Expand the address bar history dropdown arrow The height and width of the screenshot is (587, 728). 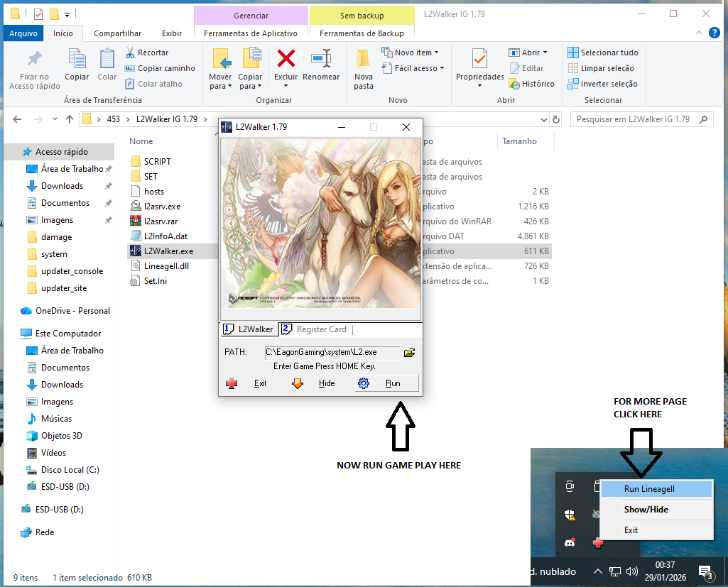point(543,120)
